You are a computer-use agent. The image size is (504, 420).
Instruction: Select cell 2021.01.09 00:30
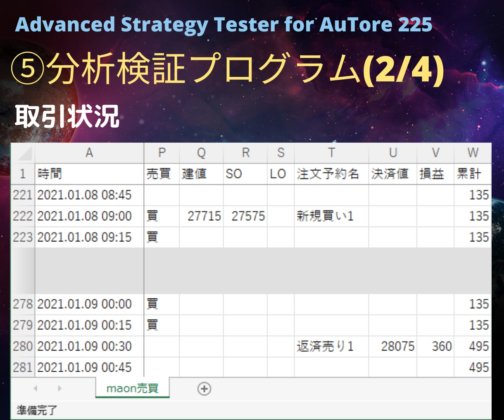[x=89, y=346]
